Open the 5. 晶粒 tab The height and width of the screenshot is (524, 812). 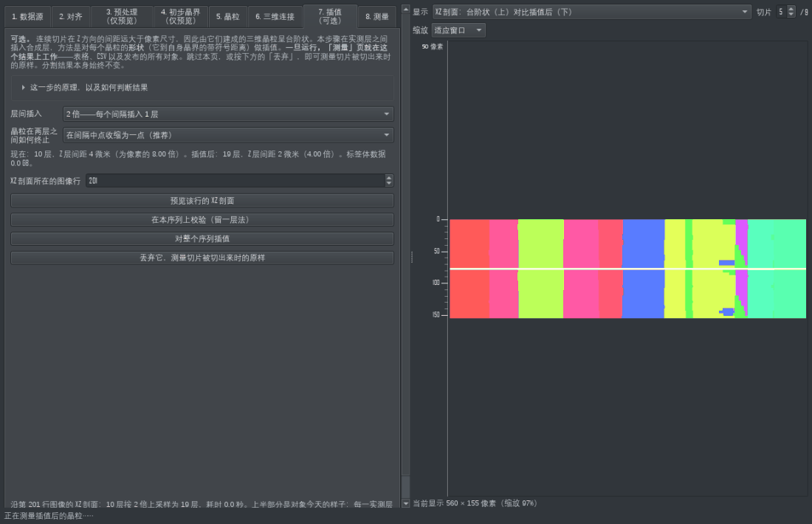tap(228, 16)
